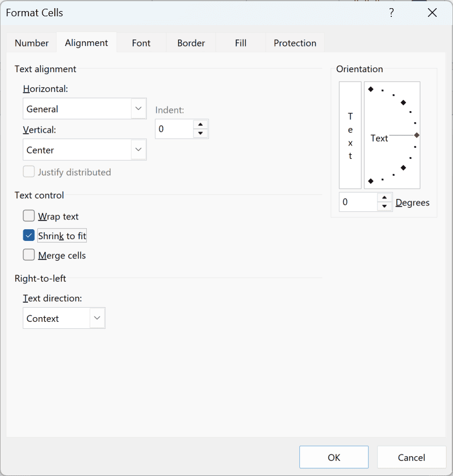Dismiss the dialog with Cancel
The width and height of the screenshot is (453, 476).
tap(412, 457)
